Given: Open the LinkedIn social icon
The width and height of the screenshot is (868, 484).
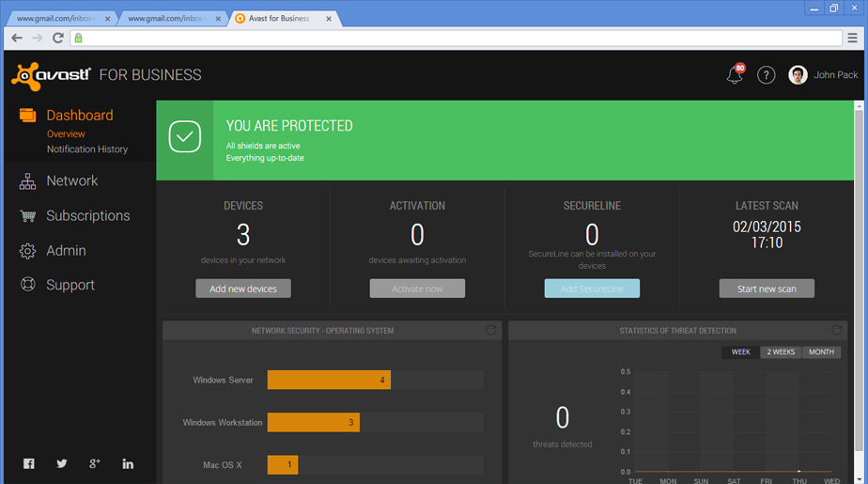Looking at the screenshot, I should pos(128,463).
